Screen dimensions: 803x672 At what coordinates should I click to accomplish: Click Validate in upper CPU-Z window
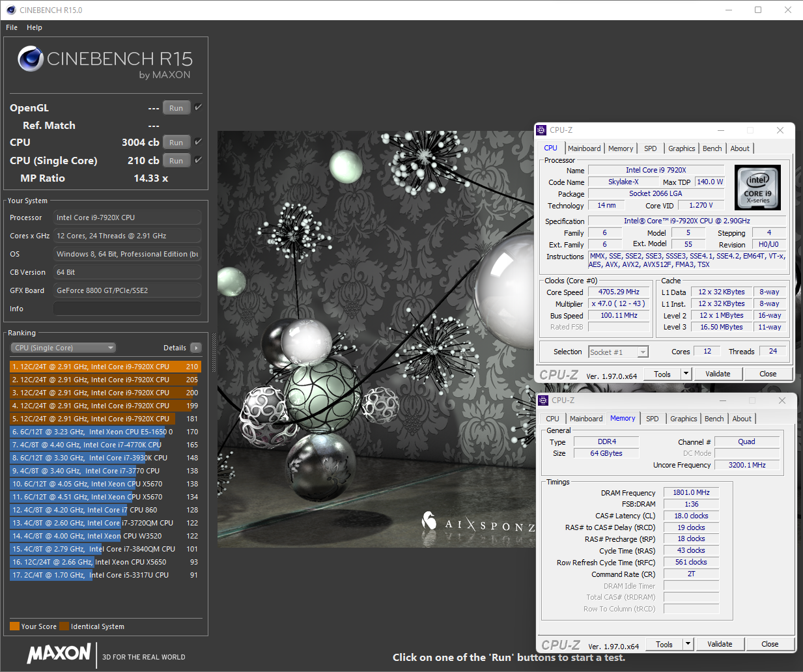click(718, 374)
